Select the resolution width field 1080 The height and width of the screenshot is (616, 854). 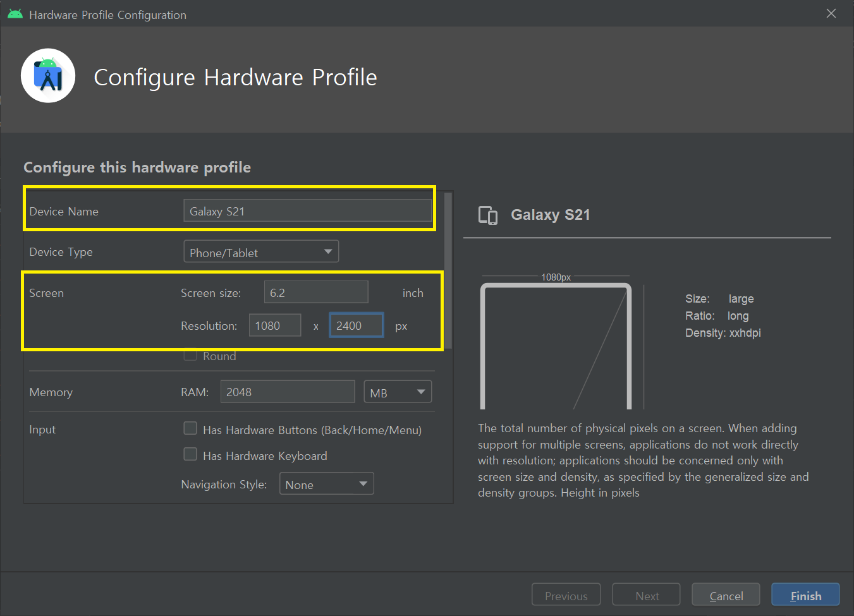click(275, 325)
